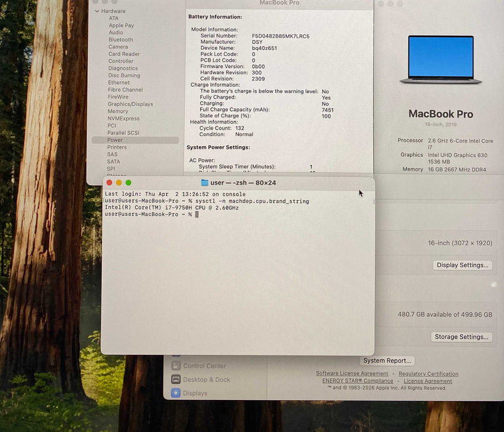Image resolution: width=504 pixels, height=432 pixels.
Task: Select the highlighted Power entry
Action: [x=135, y=140]
